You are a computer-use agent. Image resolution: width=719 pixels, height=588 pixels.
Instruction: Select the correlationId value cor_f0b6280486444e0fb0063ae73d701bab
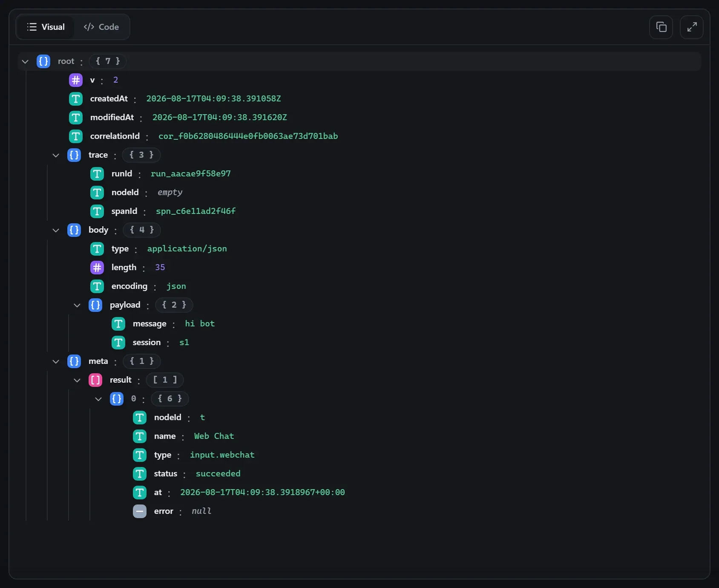[248, 136]
